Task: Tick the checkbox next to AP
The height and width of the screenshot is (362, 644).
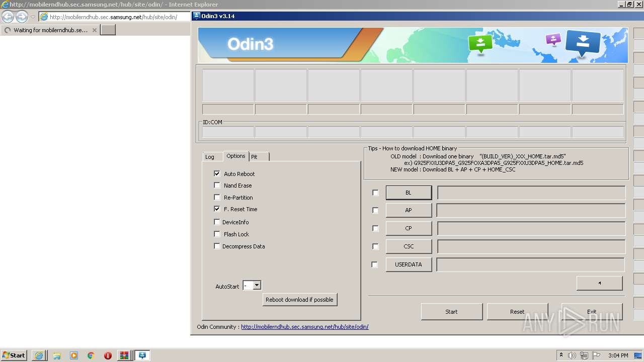Action: coord(375,210)
